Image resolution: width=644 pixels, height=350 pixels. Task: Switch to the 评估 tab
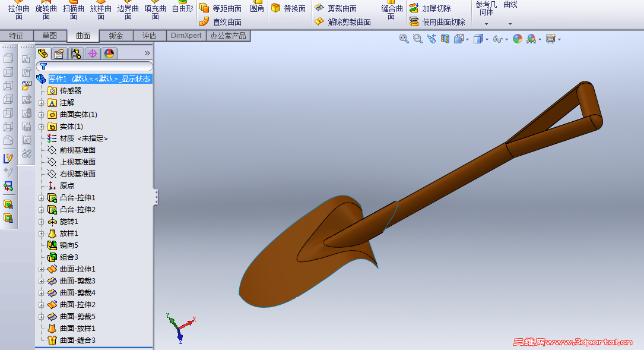tap(150, 36)
